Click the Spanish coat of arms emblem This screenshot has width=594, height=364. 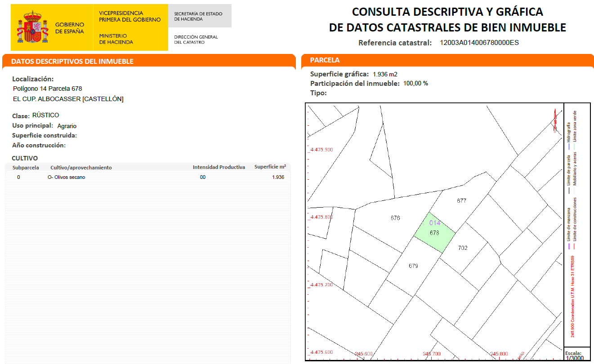(x=32, y=28)
